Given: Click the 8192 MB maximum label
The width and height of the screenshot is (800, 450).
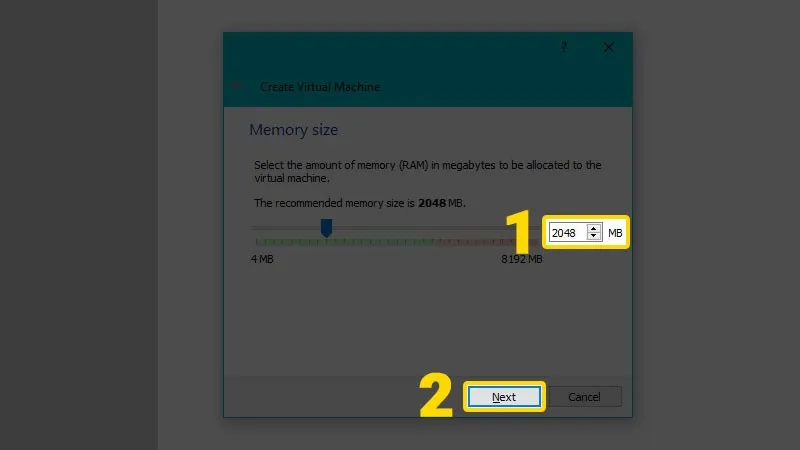Looking at the screenshot, I should pyautogui.click(x=521, y=260).
